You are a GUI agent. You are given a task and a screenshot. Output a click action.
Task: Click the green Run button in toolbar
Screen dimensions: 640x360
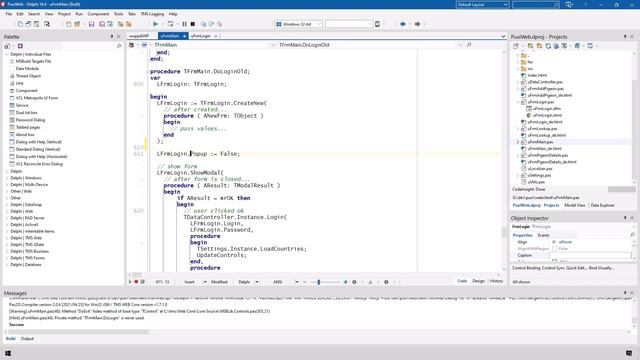156,24
